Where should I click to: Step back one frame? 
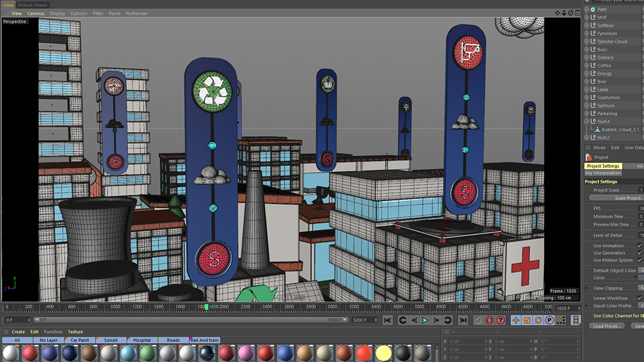click(x=414, y=320)
